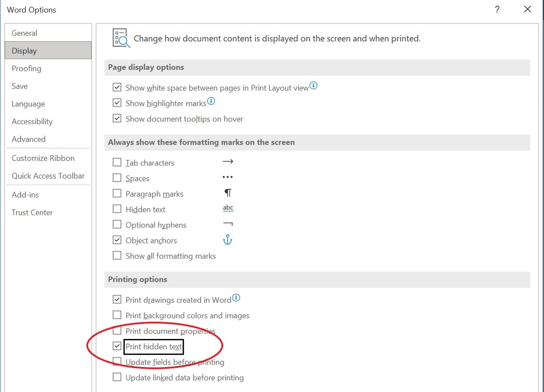Enable Show all formatting marks
The width and height of the screenshot is (544, 392).
pyautogui.click(x=117, y=255)
